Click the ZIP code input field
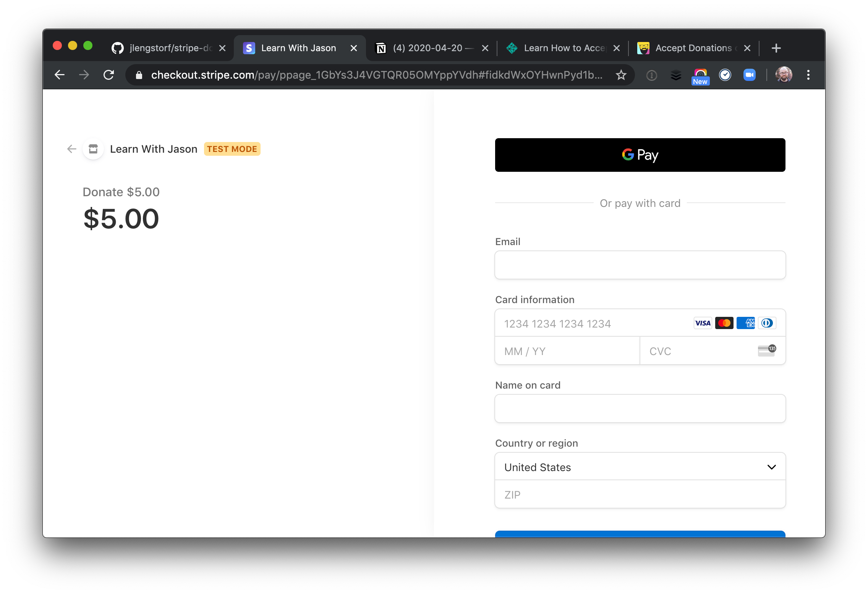This screenshot has height=594, width=868. (640, 494)
